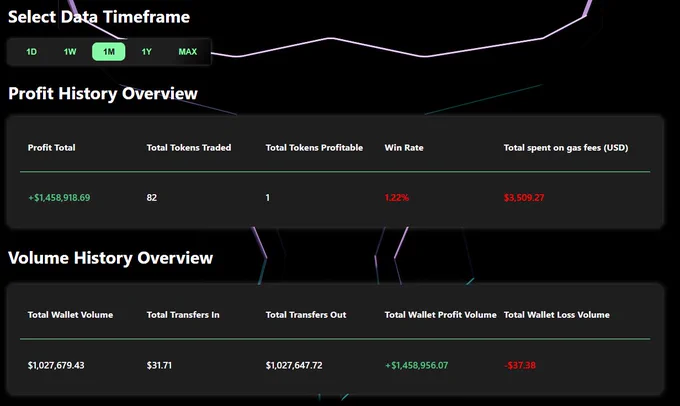Click the Volume History Overview heading

(x=111, y=258)
